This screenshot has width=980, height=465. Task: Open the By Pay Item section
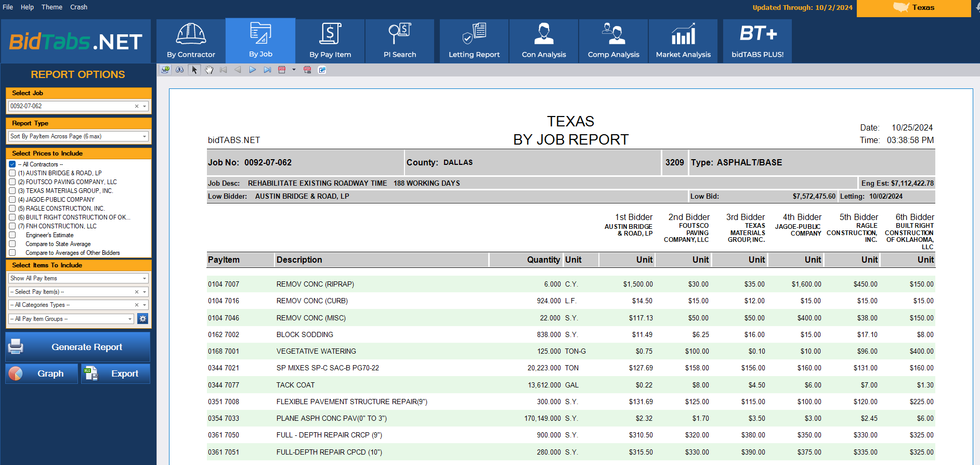330,41
